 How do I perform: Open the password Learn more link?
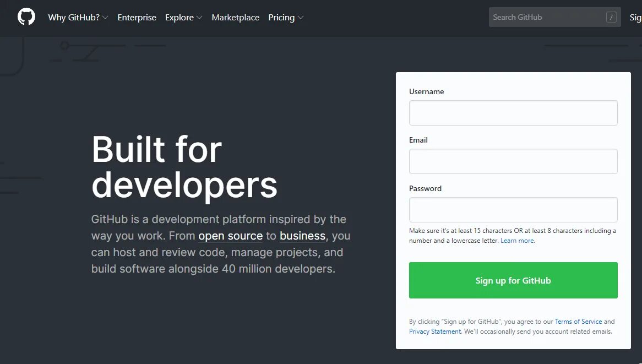pyautogui.click(x=517, y=241)
